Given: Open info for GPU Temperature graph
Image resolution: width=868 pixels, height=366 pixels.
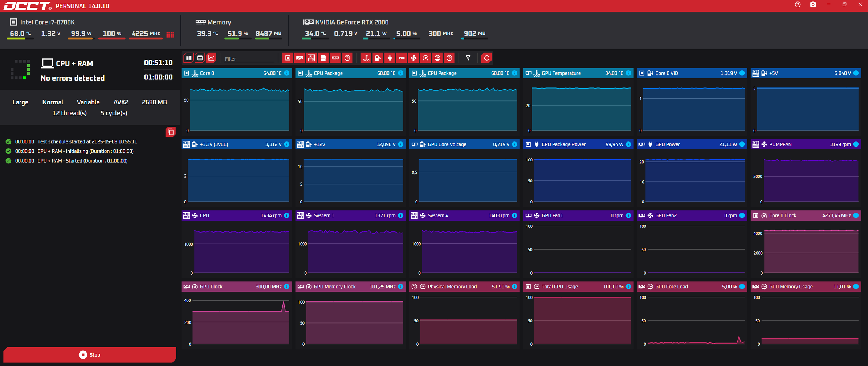Looking at the screenshot, I should [628, 73].
